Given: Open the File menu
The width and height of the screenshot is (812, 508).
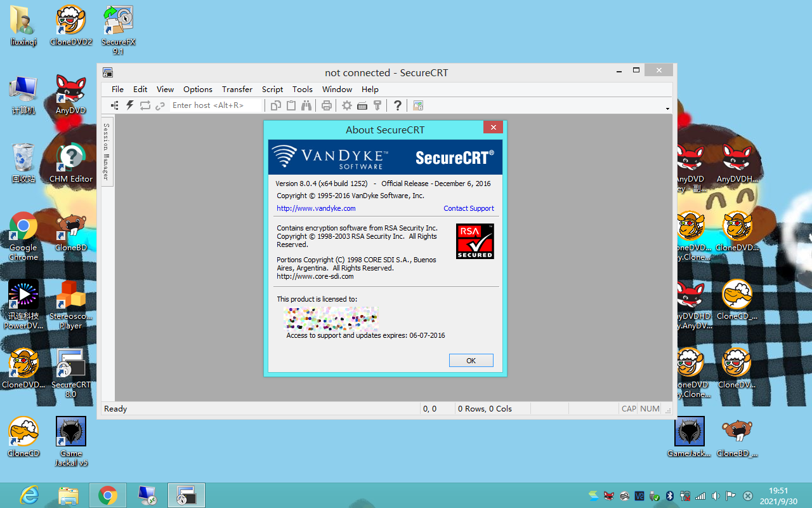Looking at the screenshot, I should tap(117, 89).
